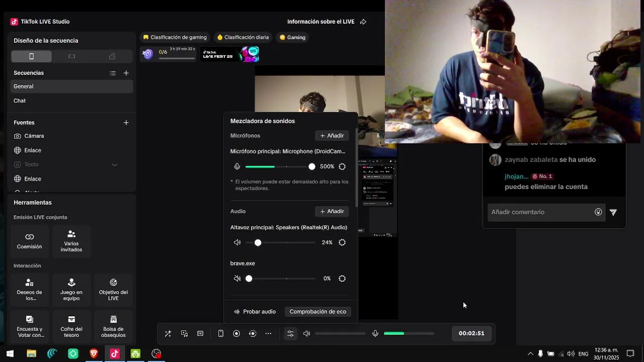Open Bolsa de obsequios tool
Viewport: 644px width, 362px height.
point(113,326)
